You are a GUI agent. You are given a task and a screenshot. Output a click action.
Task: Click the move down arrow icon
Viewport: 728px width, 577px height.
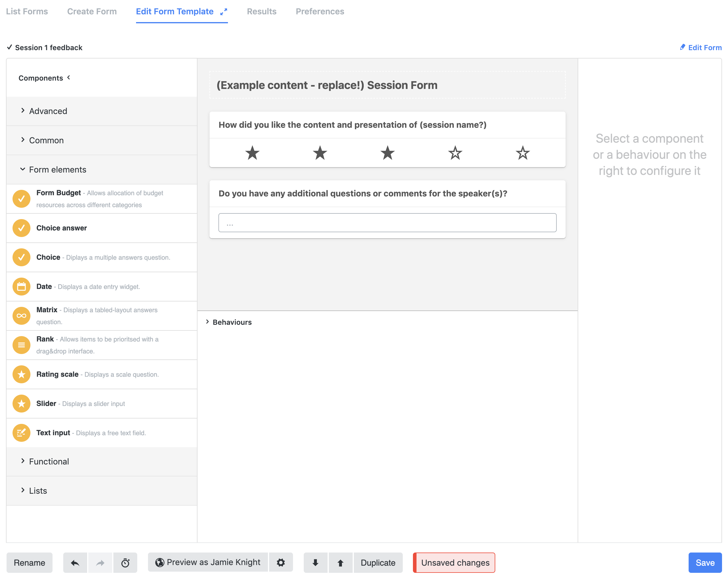point(315,562)
